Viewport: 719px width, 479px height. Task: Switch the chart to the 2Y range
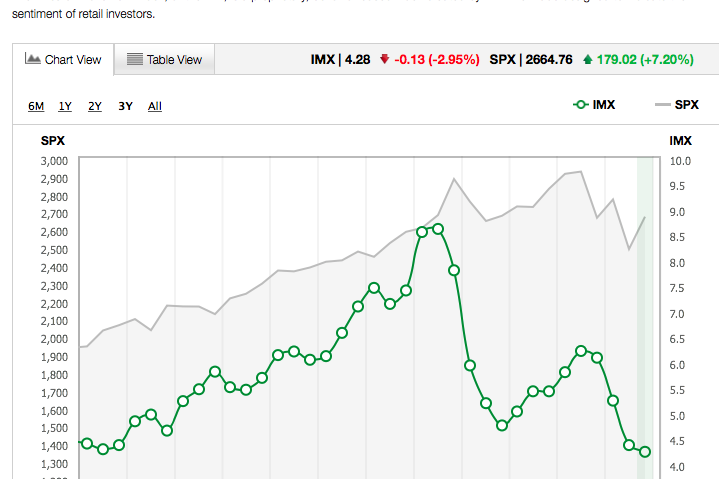click(x=95, y=106)
